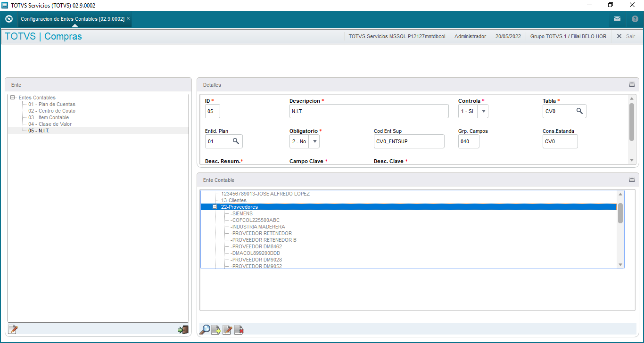Click the Detalles panel scrollbar thumb

tap(632, 122)
